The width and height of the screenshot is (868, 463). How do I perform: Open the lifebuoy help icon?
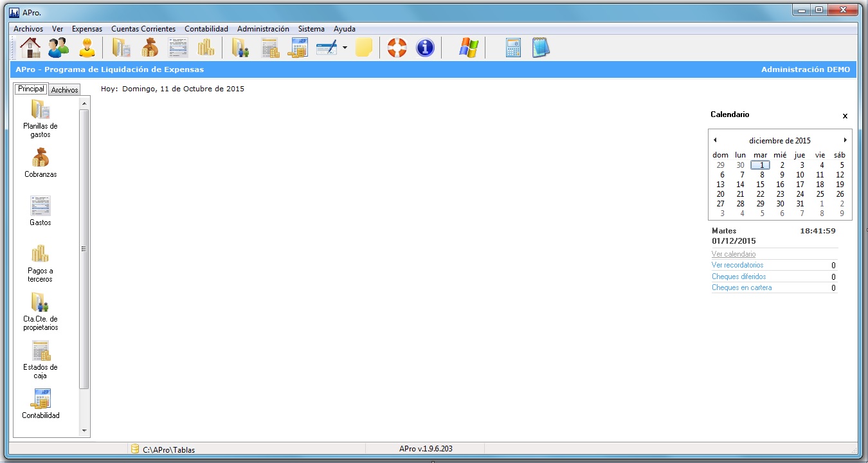[397, 48]
